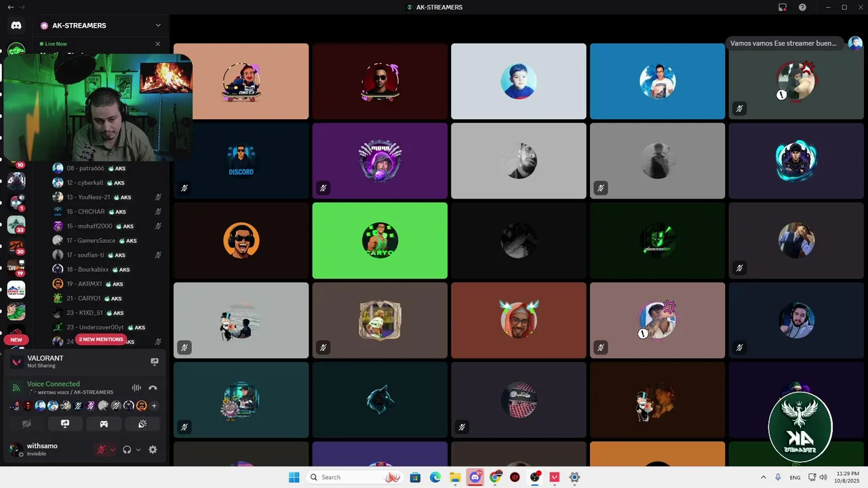The width and height of the screenshot is (868, 488).
Task: Select member 17 - soufian-ti
Action: tap(107, 255)
